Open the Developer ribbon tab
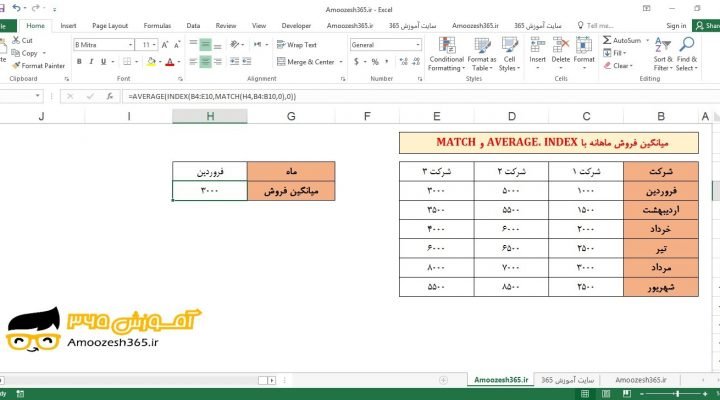Image resolution: width=720 pixels, height=400 pixels. [296, 26]
